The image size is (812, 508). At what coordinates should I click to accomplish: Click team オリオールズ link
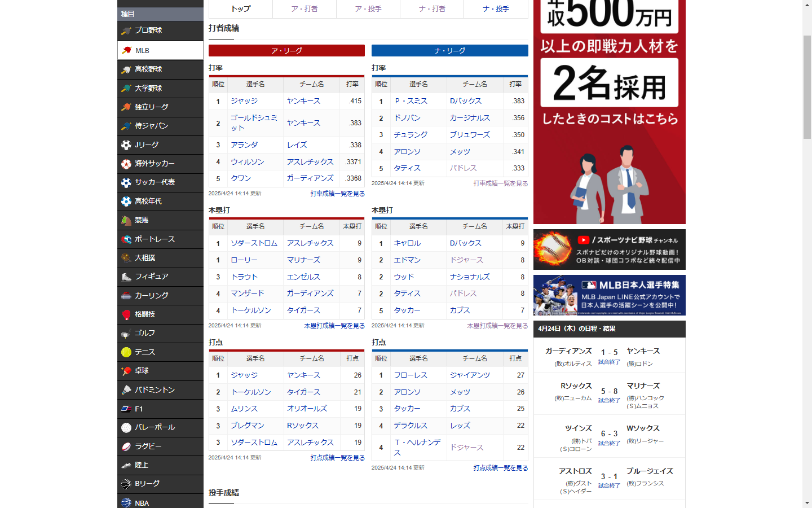point(307,409)
